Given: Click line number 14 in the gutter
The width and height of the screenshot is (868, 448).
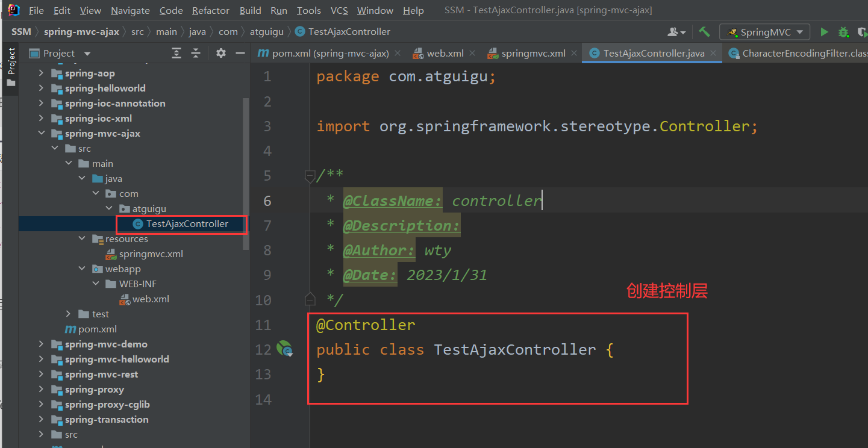Looking at the screenshot, I should [x=263, y=399].
